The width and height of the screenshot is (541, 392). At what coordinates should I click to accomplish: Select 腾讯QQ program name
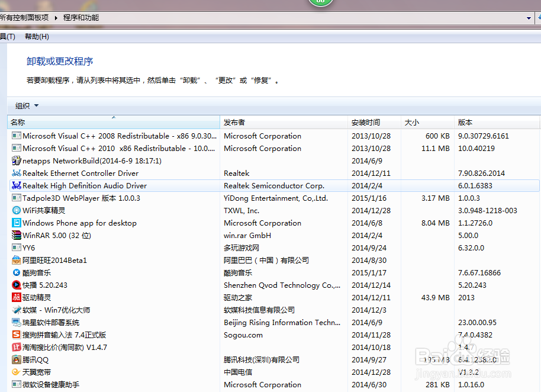point(36,359)
